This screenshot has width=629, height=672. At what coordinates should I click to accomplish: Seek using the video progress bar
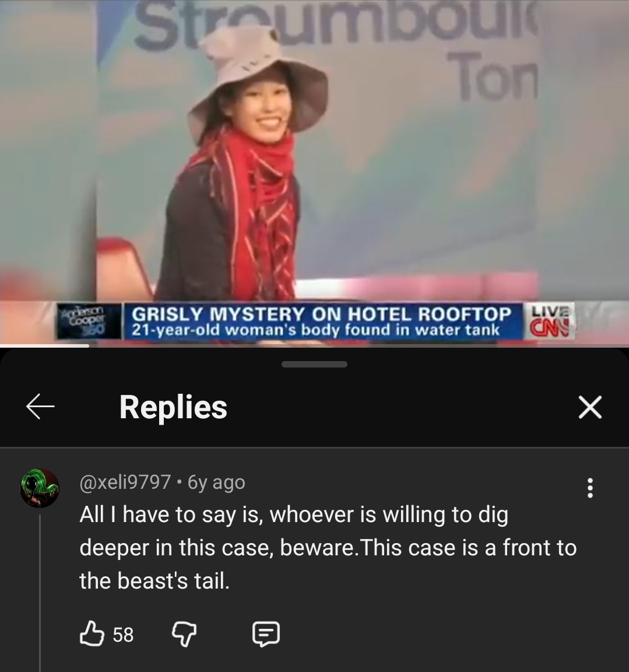click(x=314, y=345)
